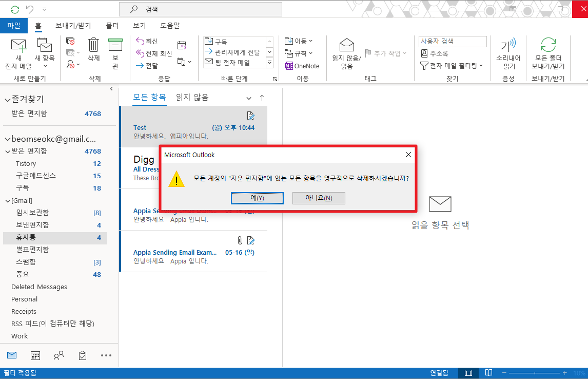Show 모든 항목 in message list

click(x=150, y=97)
